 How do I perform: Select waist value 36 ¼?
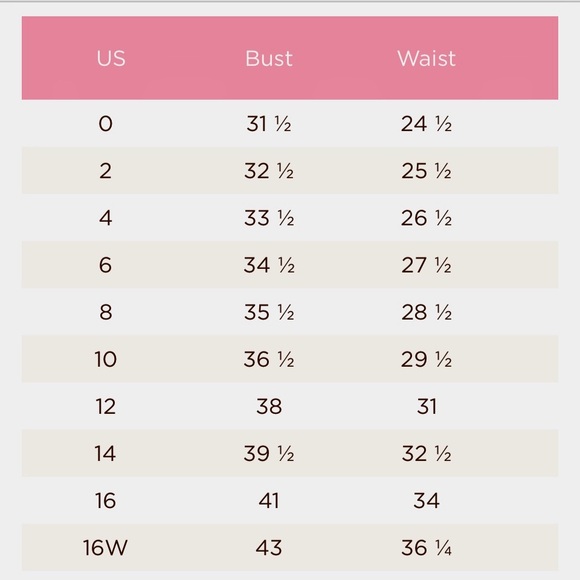(426, 547)
